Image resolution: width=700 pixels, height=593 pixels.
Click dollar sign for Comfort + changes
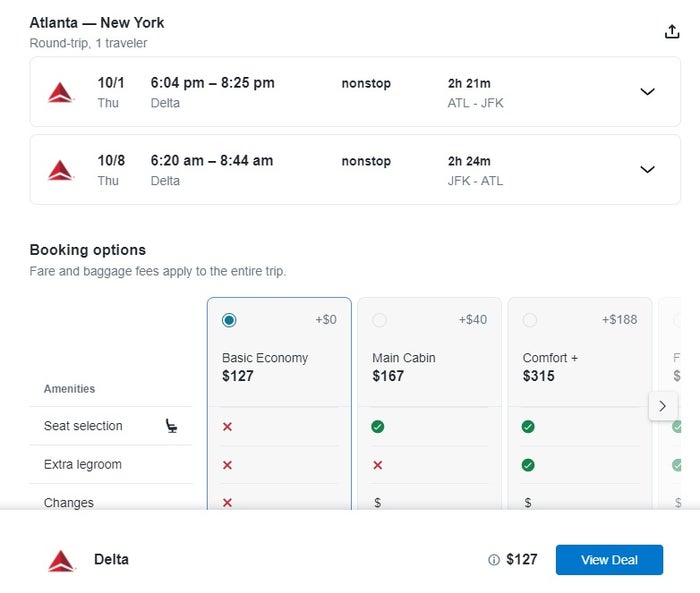[528, 503]
